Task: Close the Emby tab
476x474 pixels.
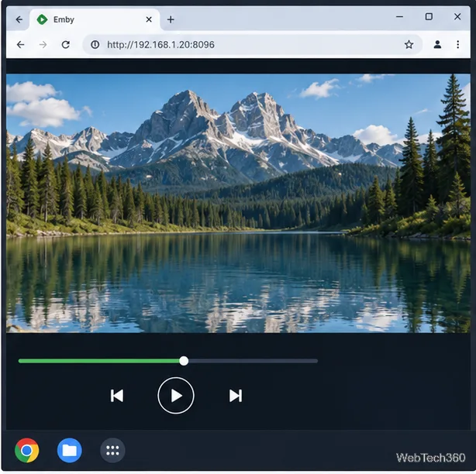Action: pos(149,19)
